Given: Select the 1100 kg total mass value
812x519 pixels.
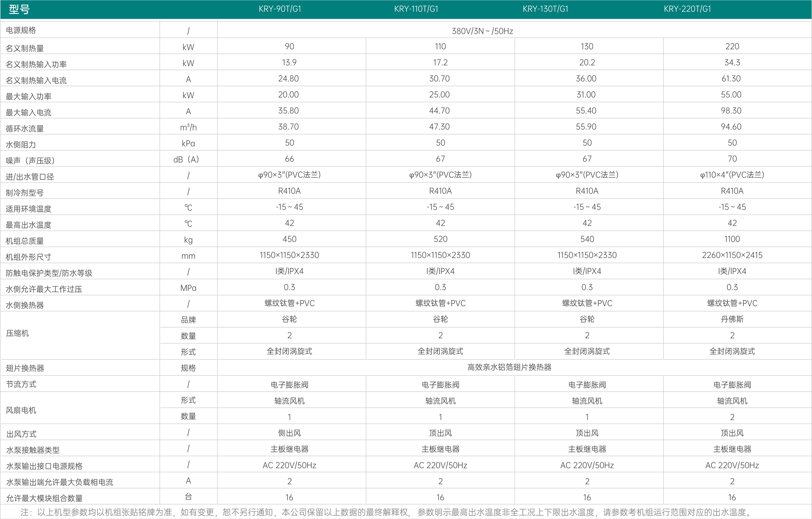Looking at the screenshot, I should (732, 239).
